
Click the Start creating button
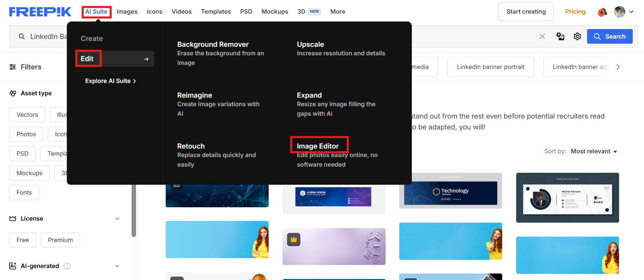pyautogui.click(x=526, y=12)
